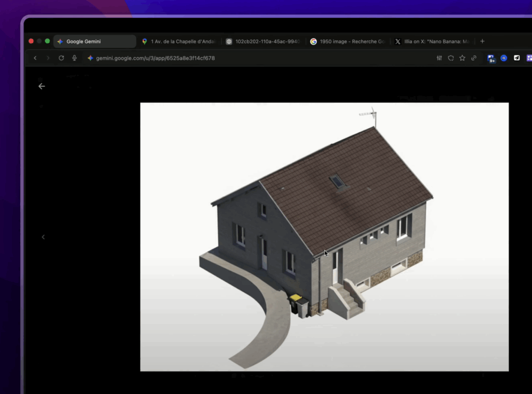Screen dimensions: 532x394
Task: Click the blue circular extension icon
Action: point(504,58)
